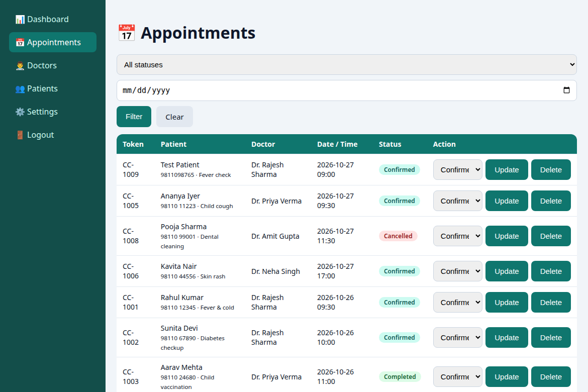The height and width of the screenshot is (392, 588).
Task: Delete the Kavita Nair appointment
Action: pyautogui.click(x=551, y=271)
